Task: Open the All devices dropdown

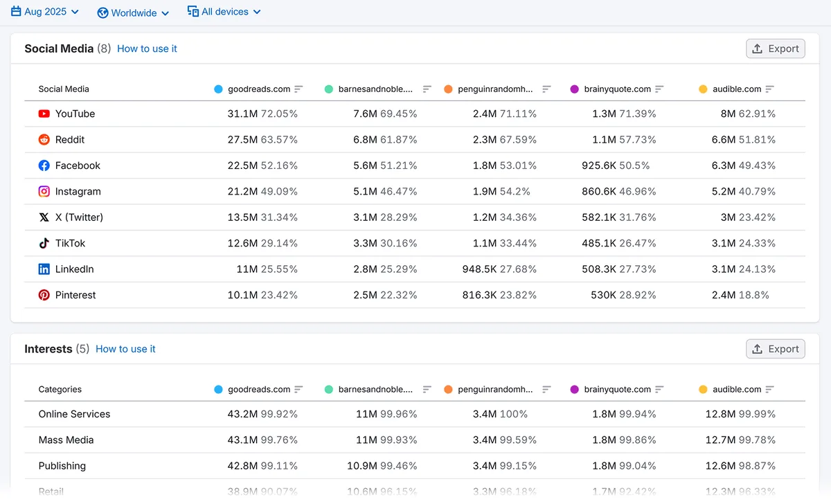Action: (224, 12)
